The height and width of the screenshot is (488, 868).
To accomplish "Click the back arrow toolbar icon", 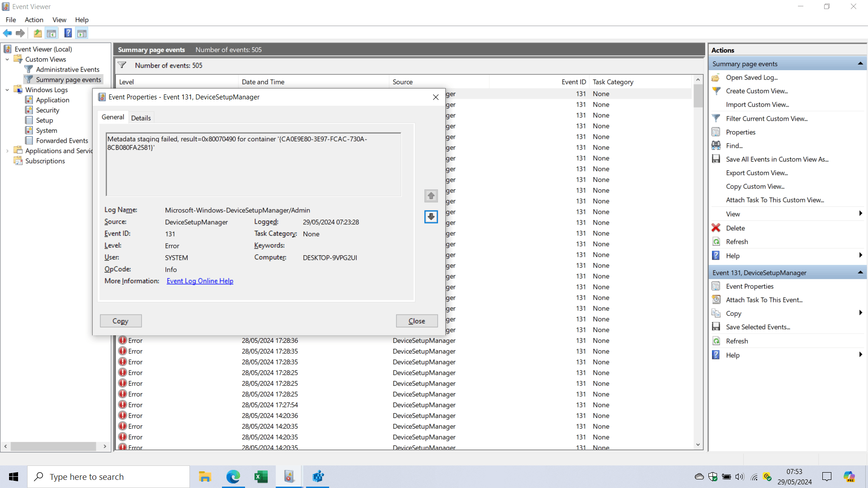I will [x=8, y=33].
